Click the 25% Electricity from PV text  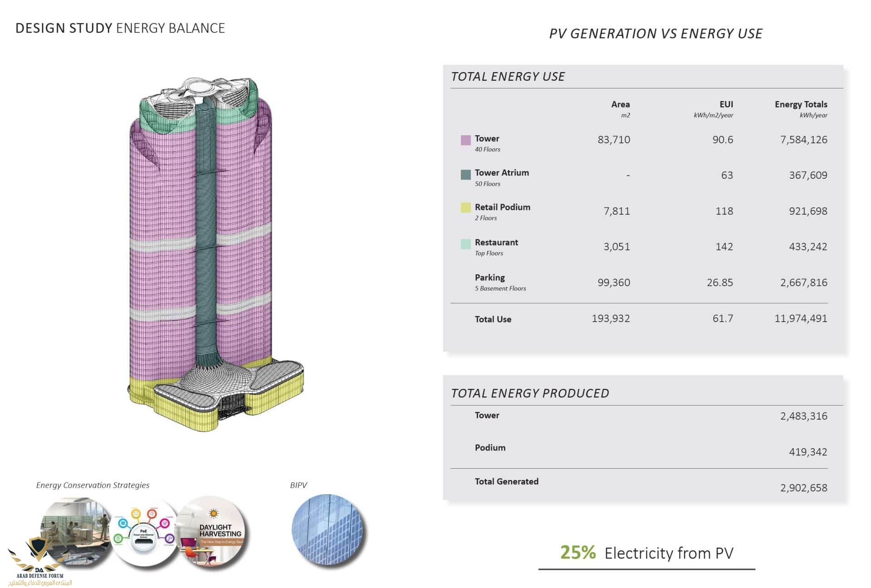pyautogui.click(x=646, y=553)
